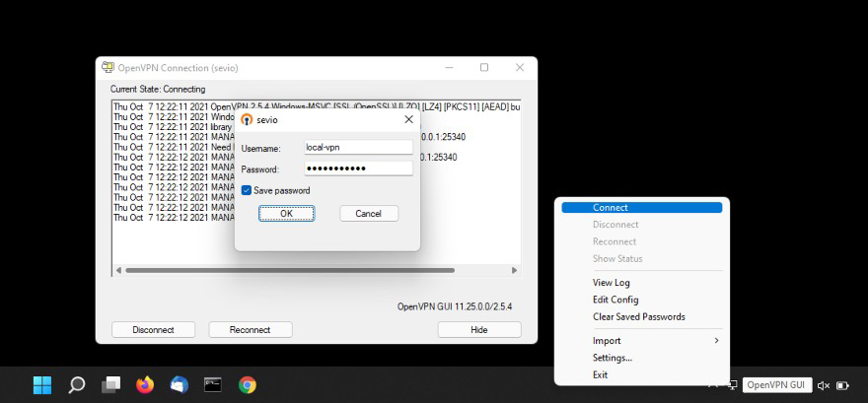Click the muted volume tray icon

pyautogui.click(x=824, y=385)
